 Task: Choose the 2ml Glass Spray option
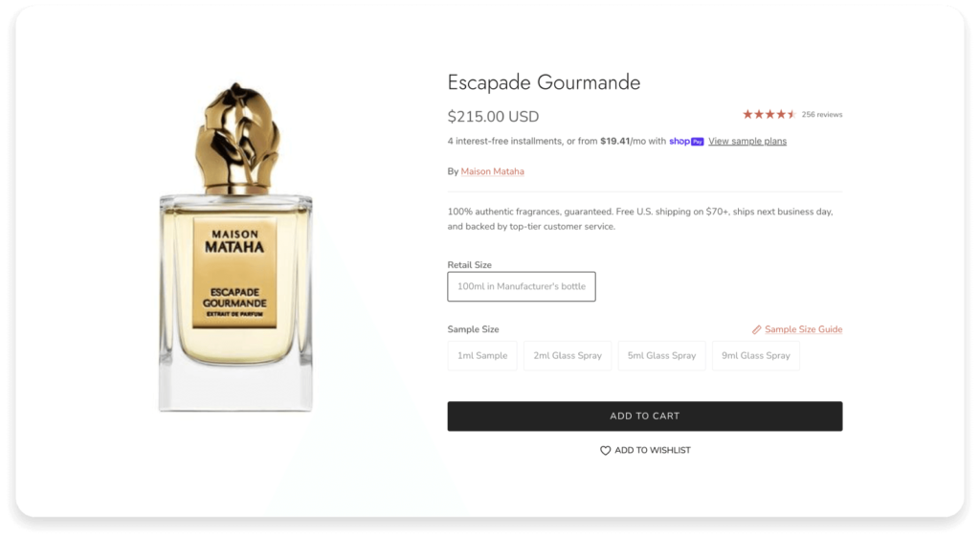click(568, 355)
